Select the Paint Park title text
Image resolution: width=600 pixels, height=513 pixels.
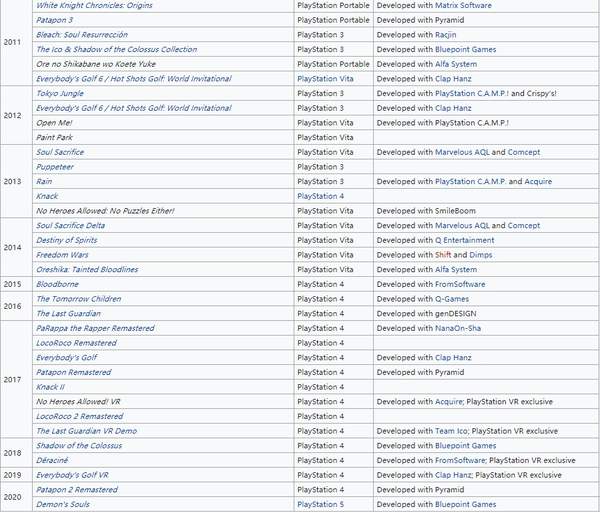point(54,137)
